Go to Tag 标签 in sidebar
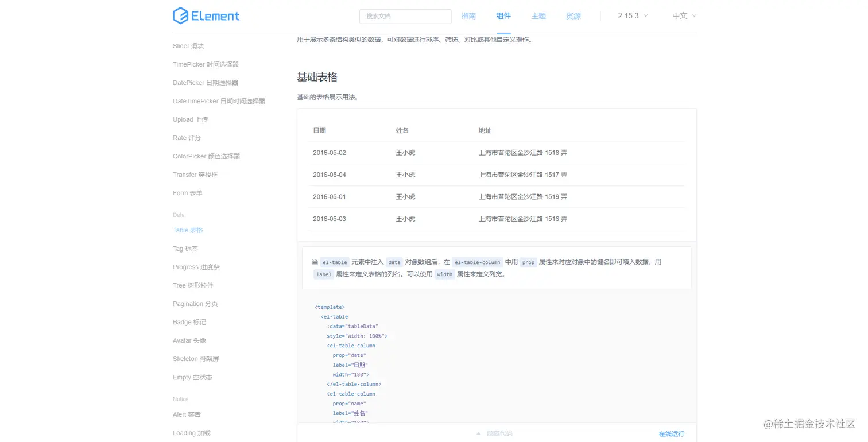 tap(185, 249)
